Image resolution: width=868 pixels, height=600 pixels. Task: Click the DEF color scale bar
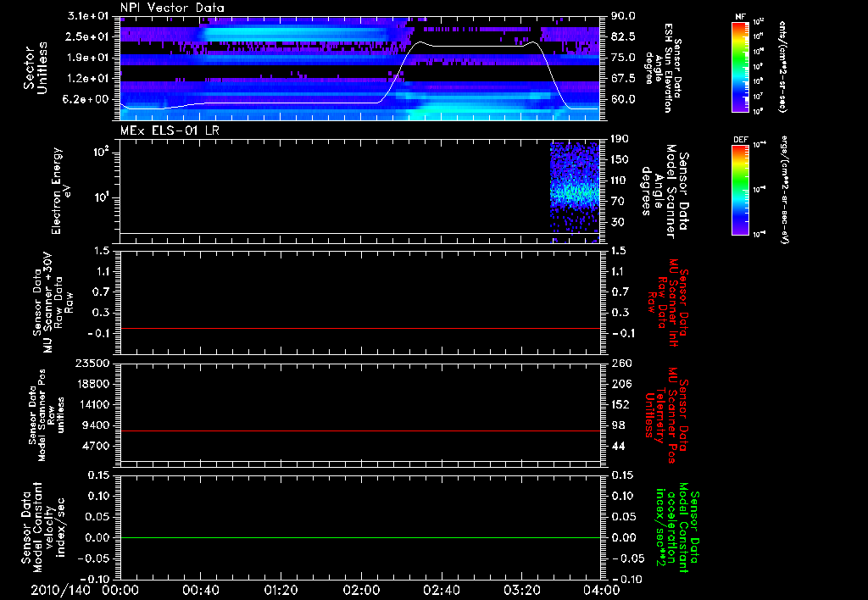(x=741, y=190)
